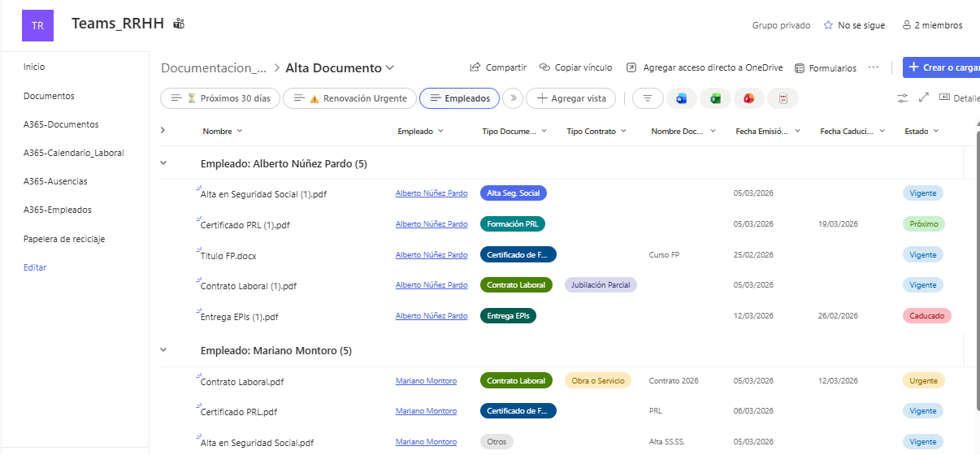Show more views with double chevron
This screenshot has width=980, height=455.
[513, 98]
